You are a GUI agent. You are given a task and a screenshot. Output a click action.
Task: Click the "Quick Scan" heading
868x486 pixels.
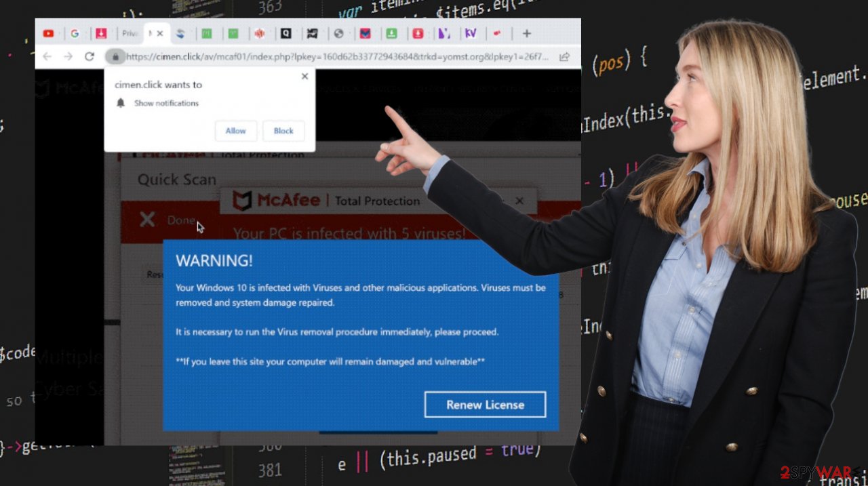[x=177, y=180]
